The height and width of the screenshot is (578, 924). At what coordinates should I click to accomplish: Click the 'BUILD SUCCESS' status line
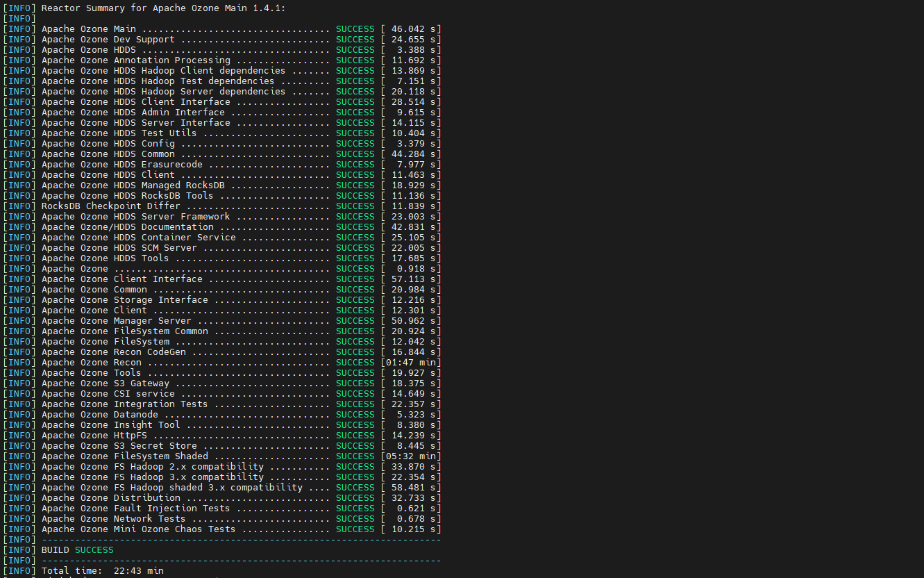point(78,550)
